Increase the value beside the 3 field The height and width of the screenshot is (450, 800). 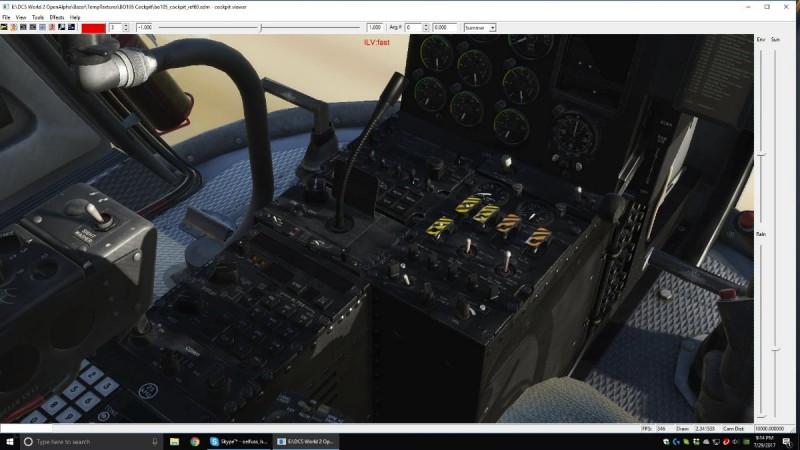tap(126, 26)
